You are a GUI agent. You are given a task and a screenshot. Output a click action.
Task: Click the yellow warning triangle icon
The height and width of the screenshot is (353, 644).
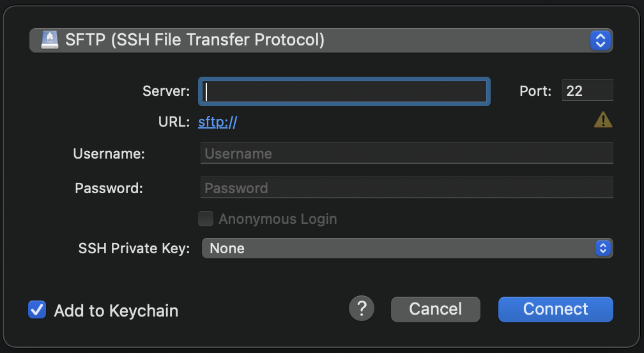[x=602, y=120]
